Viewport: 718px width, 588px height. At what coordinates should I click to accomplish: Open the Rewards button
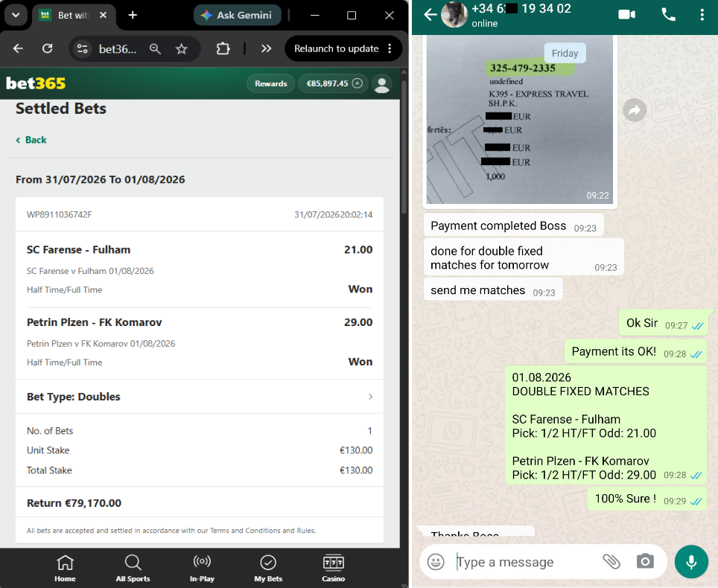pyautogui.click(x=270, y=83)
